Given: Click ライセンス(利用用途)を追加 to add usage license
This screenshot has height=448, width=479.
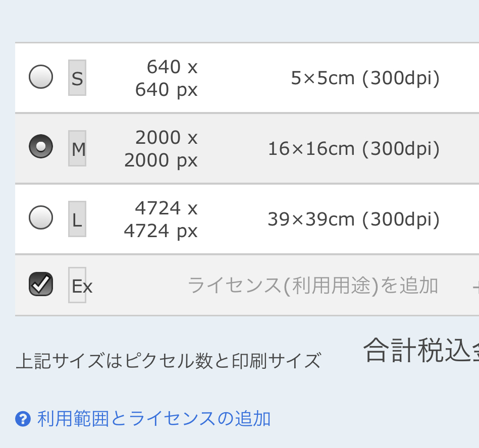Looking at the screenshot, I should (313, 285).
